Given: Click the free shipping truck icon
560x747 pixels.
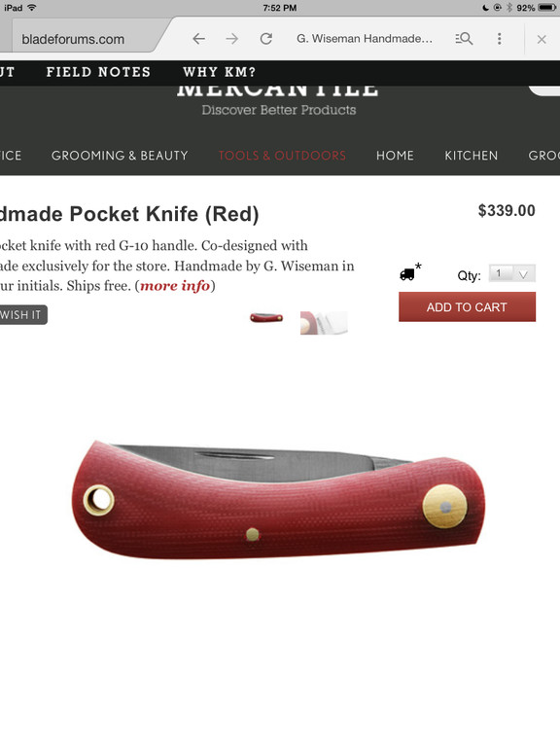Looking at the screenshot, I should [407, 274].
